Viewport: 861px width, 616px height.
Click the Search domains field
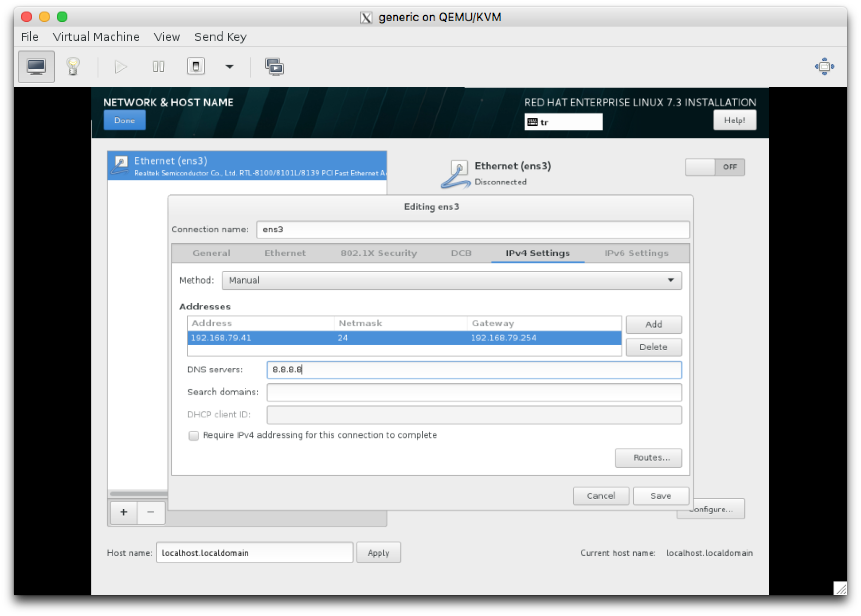point(474,392)
